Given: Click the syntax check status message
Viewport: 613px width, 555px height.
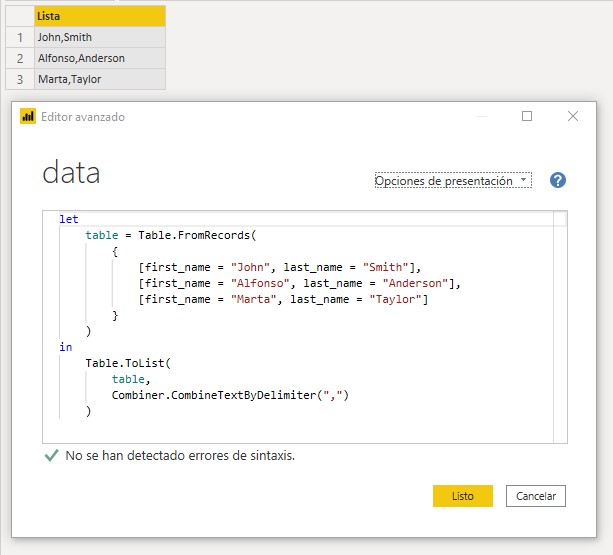Looking at the screenshot, I should pyautogui.click(x=180, y=455).
